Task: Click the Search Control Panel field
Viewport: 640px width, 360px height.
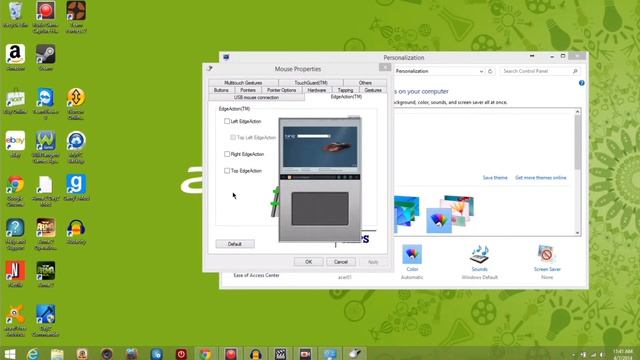Action: 540,71
